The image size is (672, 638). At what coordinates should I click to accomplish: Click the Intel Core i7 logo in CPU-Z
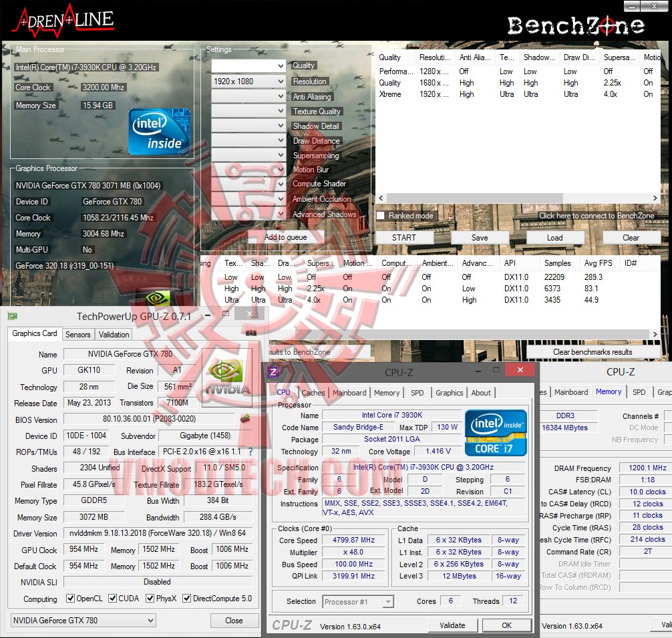pyautogui.click(x=496, y=432)
